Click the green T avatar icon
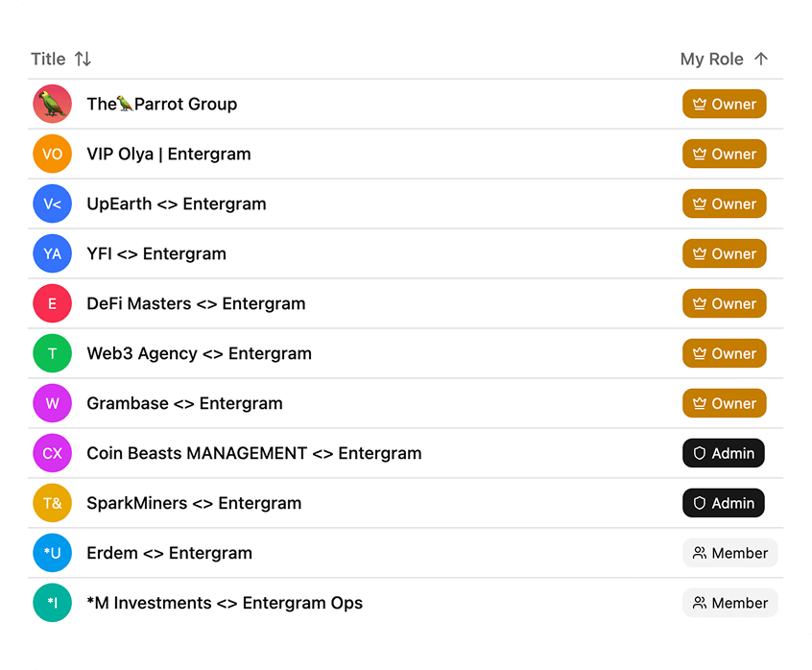This screenshot has width=812, height=670. pyautogui.click(x=52, y=353)
